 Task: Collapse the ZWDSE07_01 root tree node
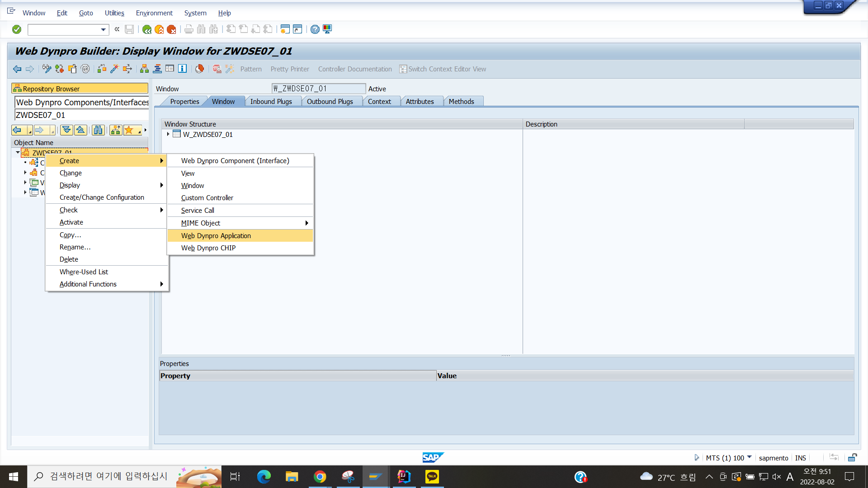coord(18,153)
